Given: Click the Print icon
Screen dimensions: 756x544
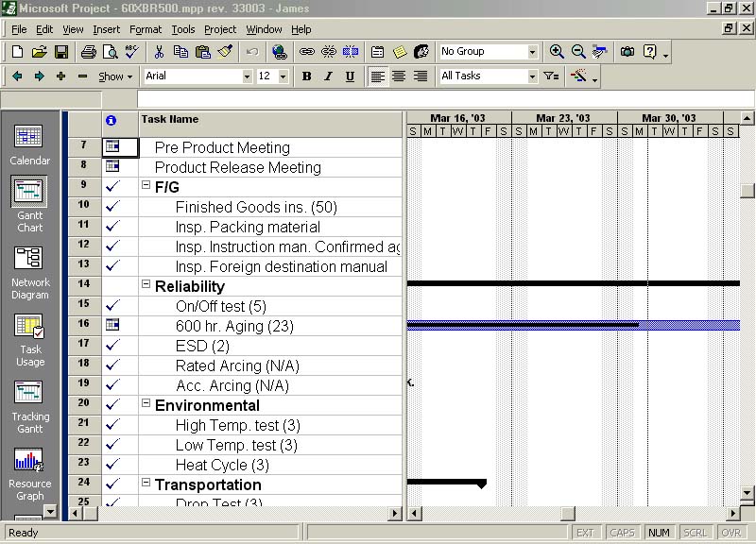Looking at the screenshot, I should (x=88, y=52).
